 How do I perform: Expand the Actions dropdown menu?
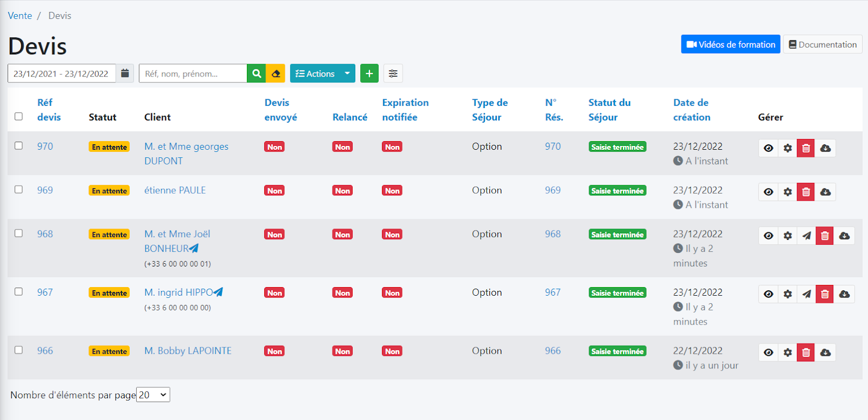click(322, 74)
